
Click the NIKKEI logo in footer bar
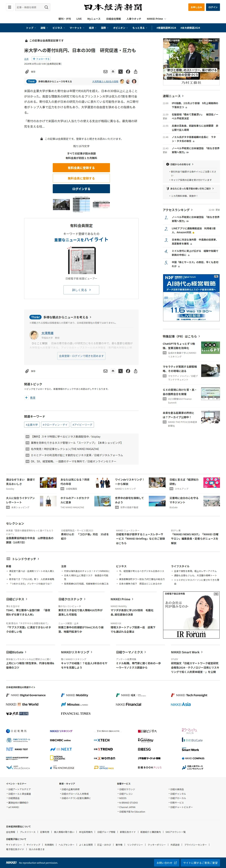coord(11,863)
